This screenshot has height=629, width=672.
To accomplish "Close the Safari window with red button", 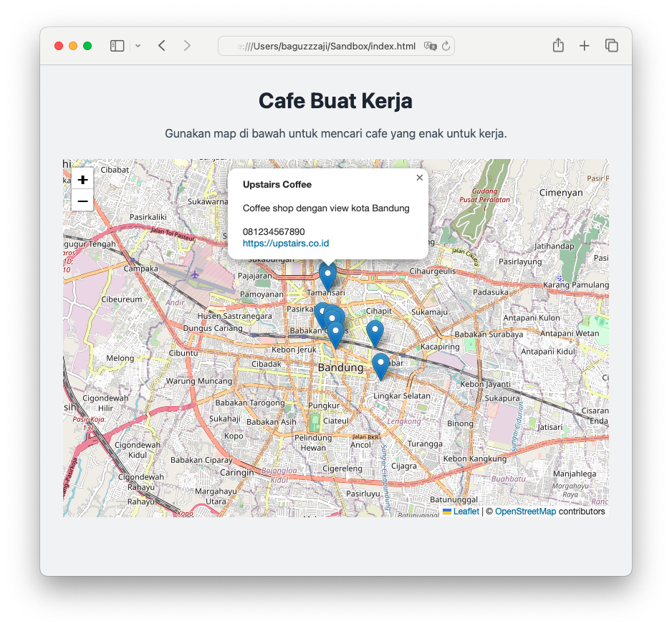I will pos(59,46).
